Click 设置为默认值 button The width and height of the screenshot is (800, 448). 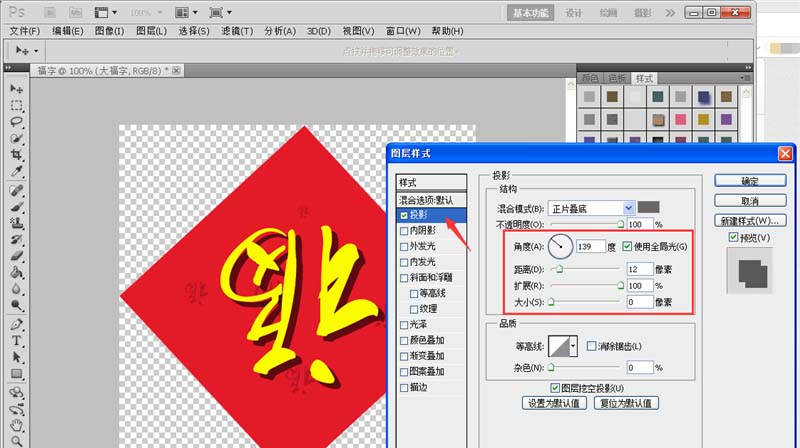554,403
